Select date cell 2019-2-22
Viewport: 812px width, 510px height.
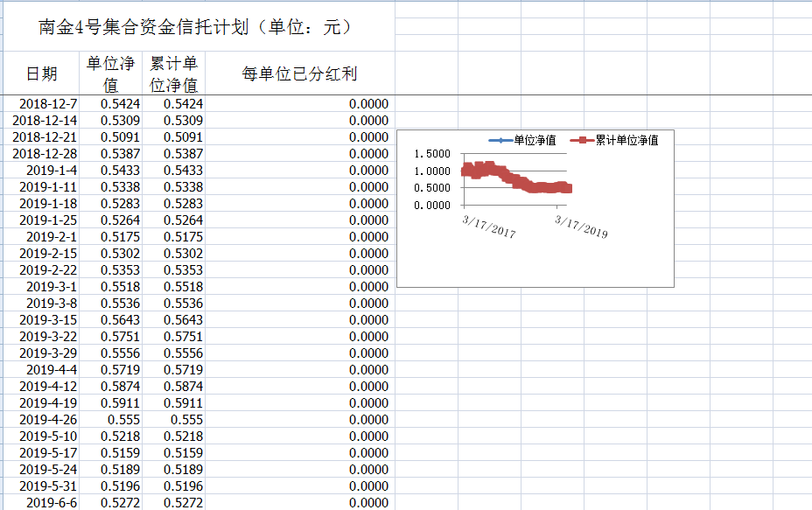[41, 269]
